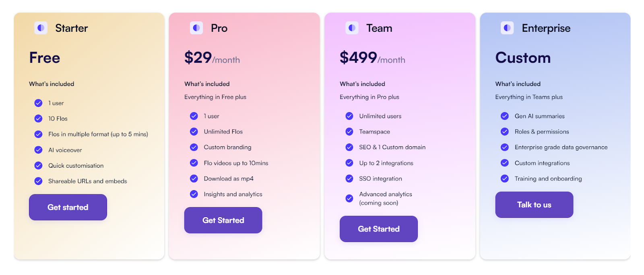Click the checkmark next to "Gen AI summaries"
The width and height of the screenshot is (644, 275).
coord(505,116)
